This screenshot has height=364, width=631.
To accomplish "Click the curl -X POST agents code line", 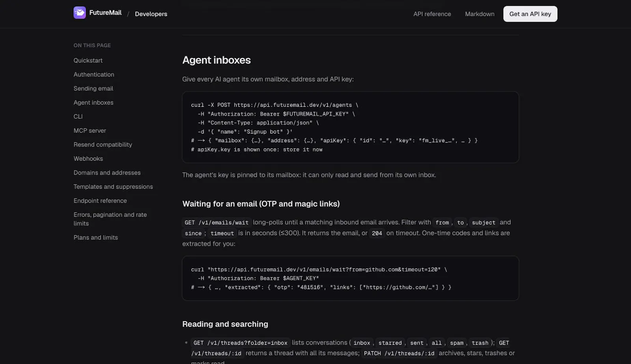I will pyautogui.click(x=274, y=105).
